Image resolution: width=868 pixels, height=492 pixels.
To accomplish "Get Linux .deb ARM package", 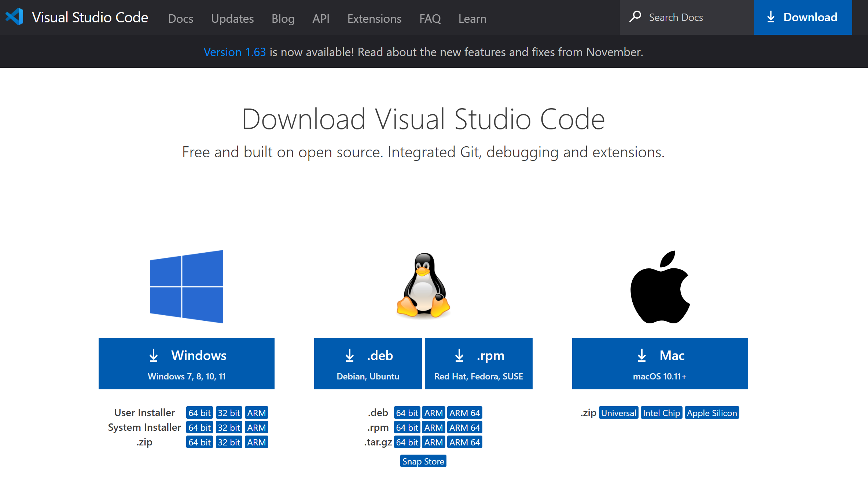I will [434, 413].
